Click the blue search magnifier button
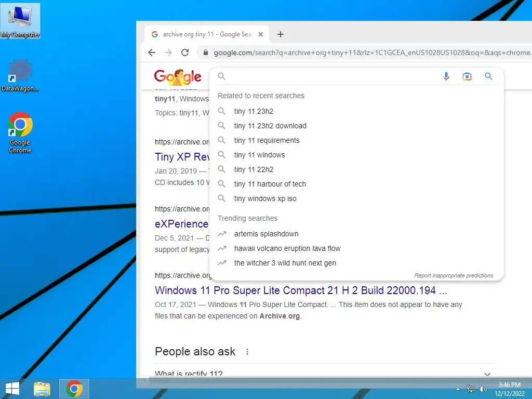This screenshot has height=399, width=532. point(488,76)
